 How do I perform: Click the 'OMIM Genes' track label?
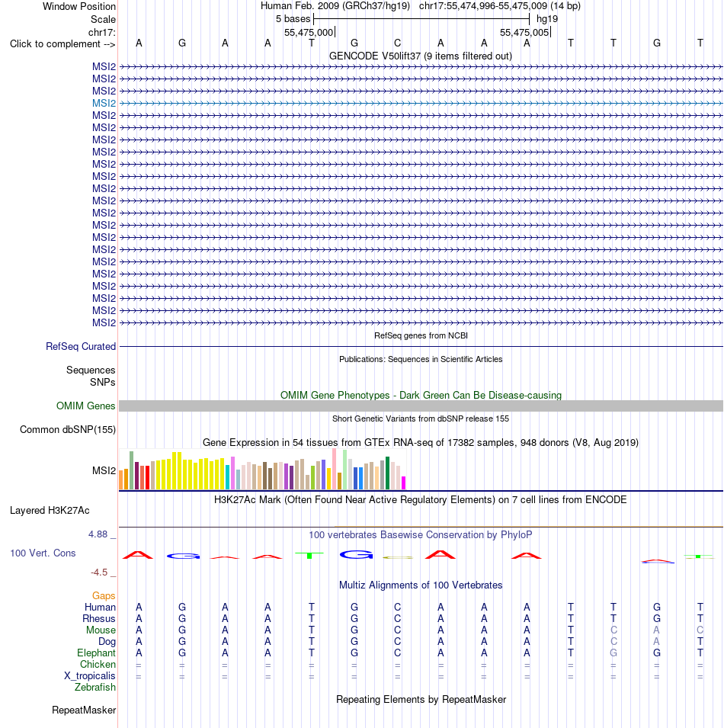(86, 406)
